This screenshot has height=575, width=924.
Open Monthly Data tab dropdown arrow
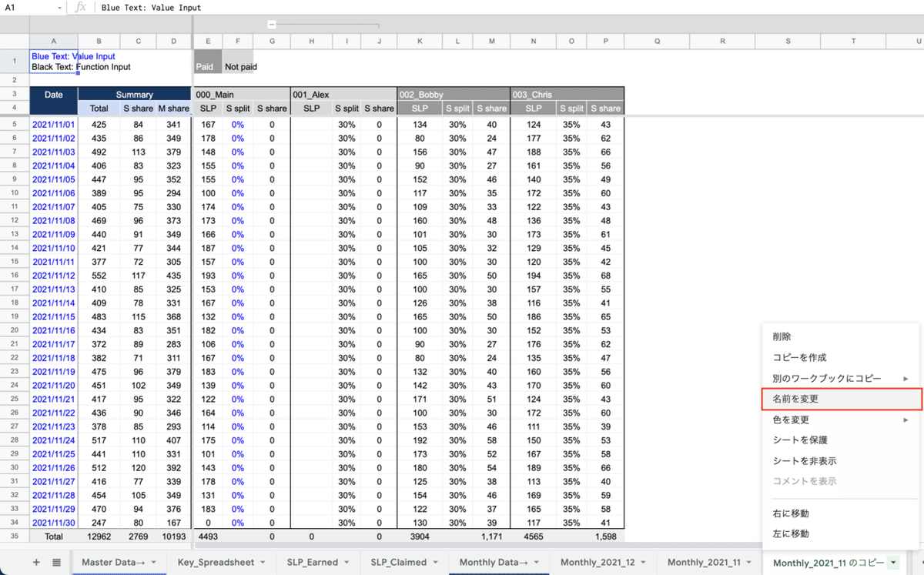coord(537,563)
